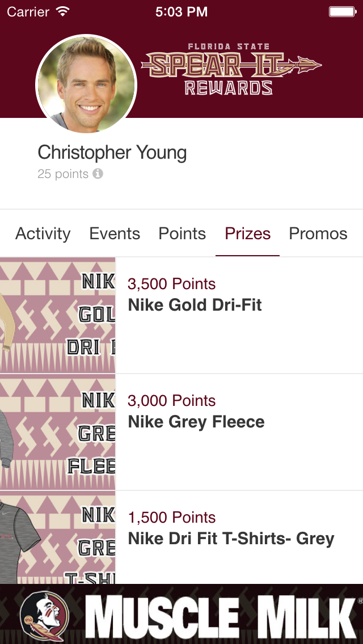
Task: Select the Nike Gold Dri-Fit prize title
Action: pos(195,305)
